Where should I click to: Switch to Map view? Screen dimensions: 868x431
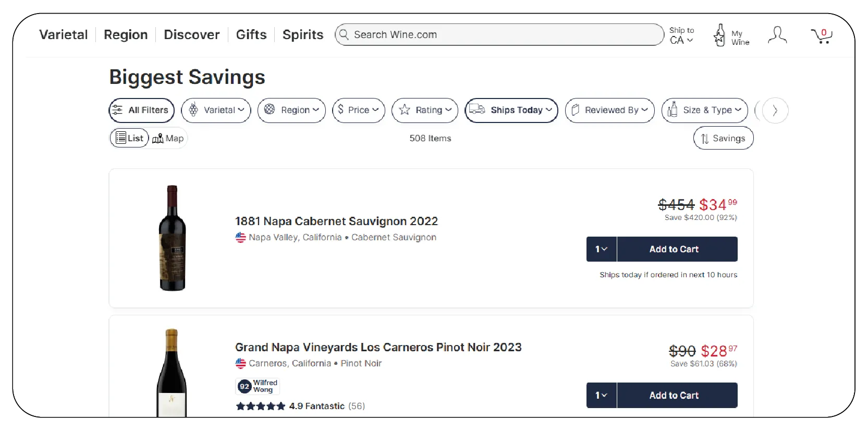tap(168, 138)
